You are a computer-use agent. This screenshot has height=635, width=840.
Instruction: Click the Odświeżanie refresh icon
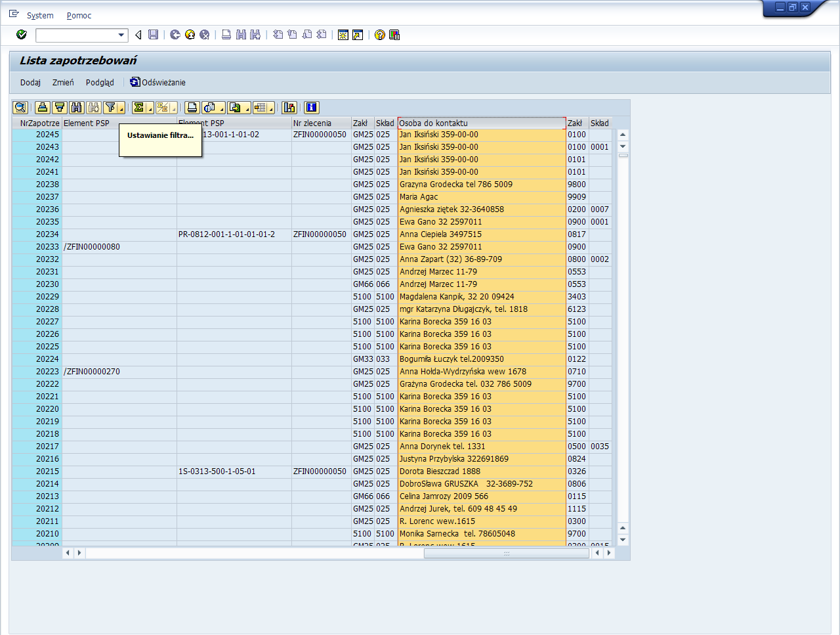(x=135, y=82)
